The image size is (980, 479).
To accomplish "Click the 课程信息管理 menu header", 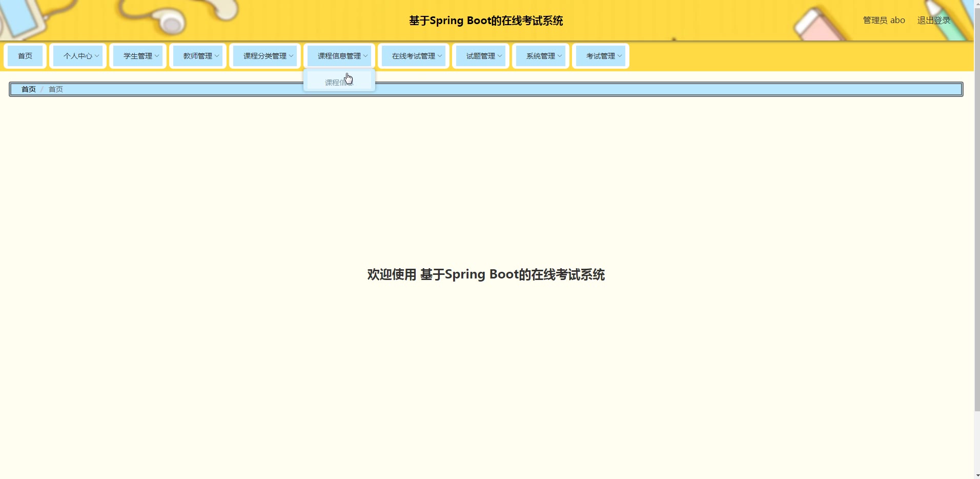I will tap(339, 56).
